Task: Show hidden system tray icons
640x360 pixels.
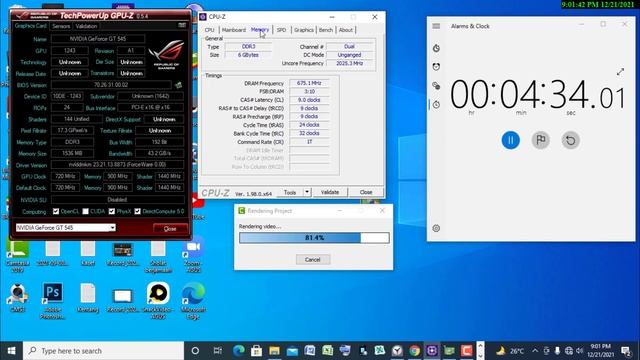Action: [x=535, y=351]
